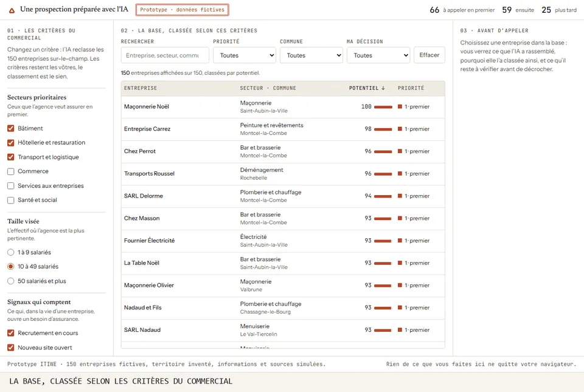Click the Effacer button

(x=429, y=55)
